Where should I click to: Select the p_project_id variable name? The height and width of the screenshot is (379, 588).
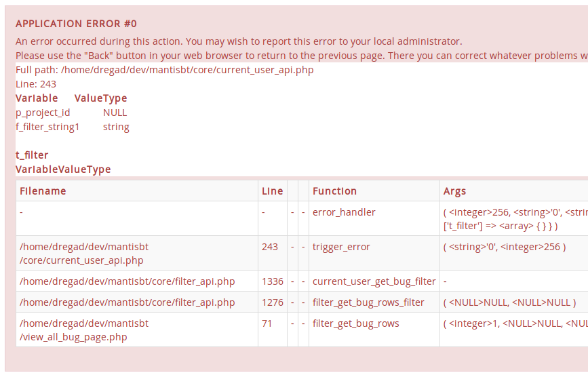coord(43,113)
